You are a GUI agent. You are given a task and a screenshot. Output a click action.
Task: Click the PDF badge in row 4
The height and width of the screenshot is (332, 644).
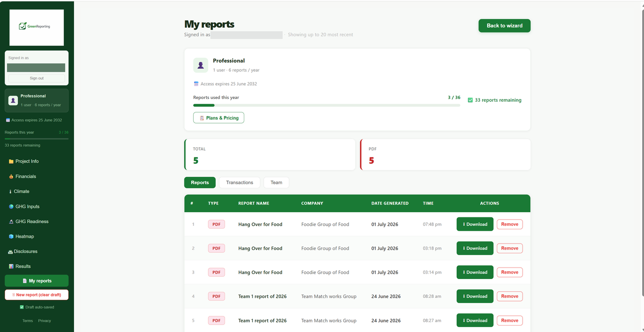pyautogui.click(x=216, y=296)
